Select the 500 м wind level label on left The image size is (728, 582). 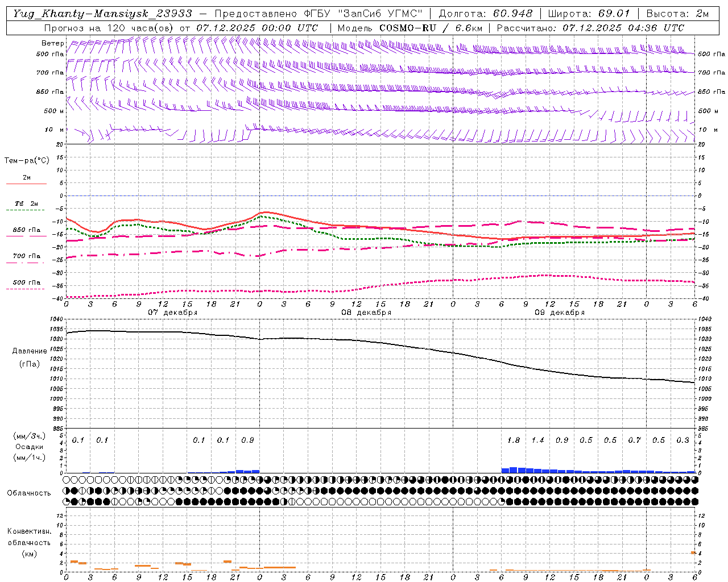54,111
